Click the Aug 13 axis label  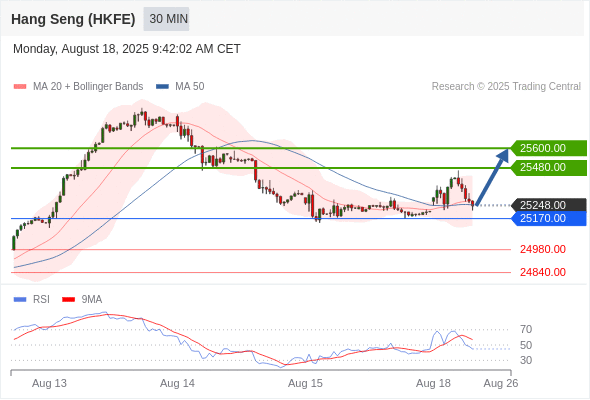(49, 383)
